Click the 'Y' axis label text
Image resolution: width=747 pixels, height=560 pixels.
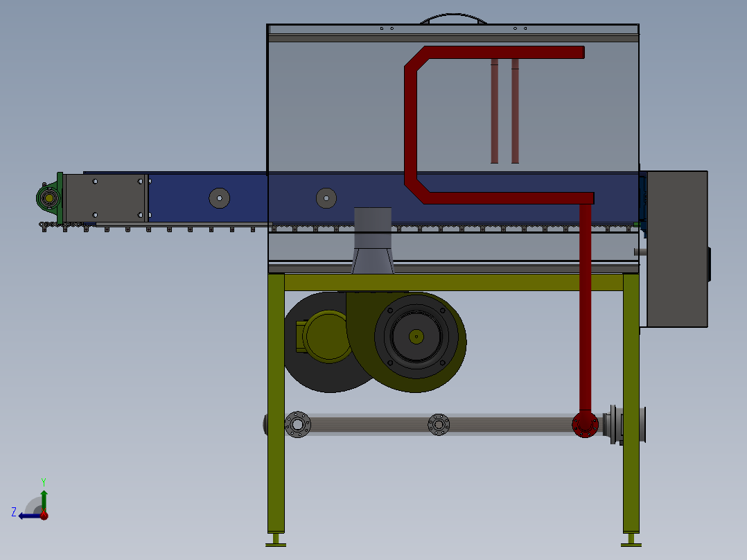tap(44, 482)
